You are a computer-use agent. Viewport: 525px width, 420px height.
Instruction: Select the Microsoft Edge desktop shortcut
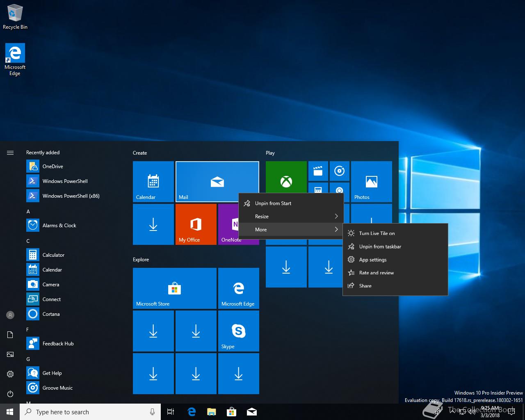tap(15, 60)
